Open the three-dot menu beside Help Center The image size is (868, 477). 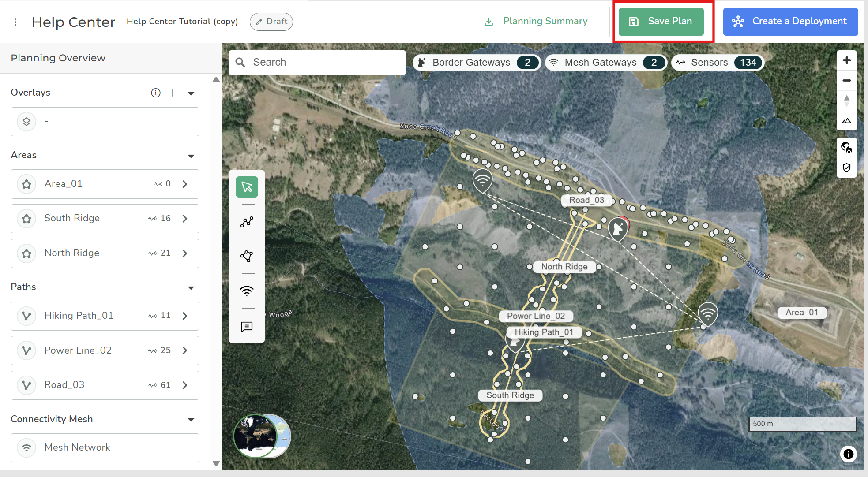pos(15,22)
